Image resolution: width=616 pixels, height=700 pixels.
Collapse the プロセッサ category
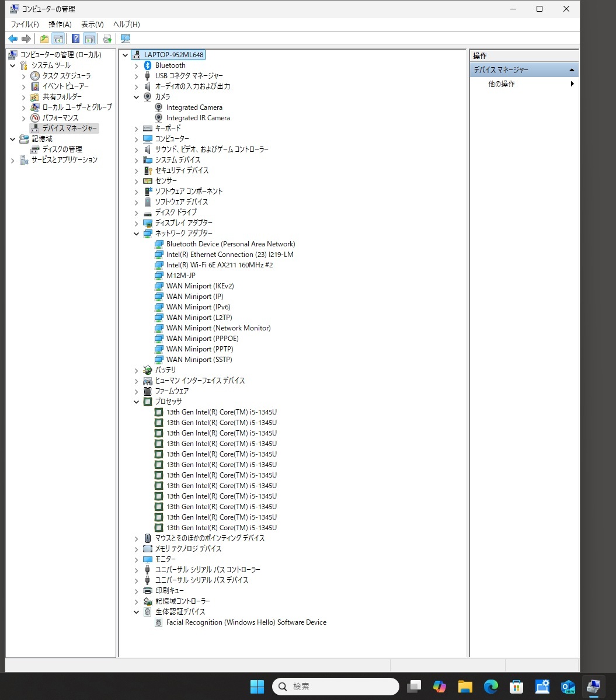point(137,402)
